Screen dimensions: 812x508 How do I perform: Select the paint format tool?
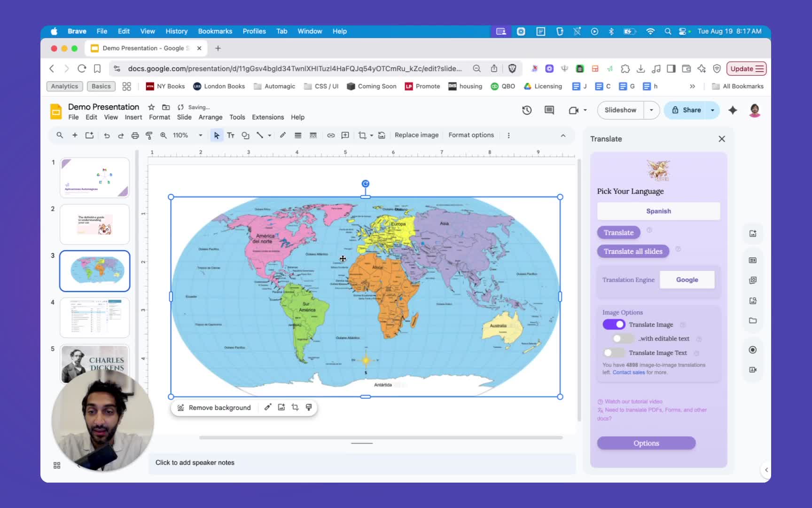[x=149, y=135]
